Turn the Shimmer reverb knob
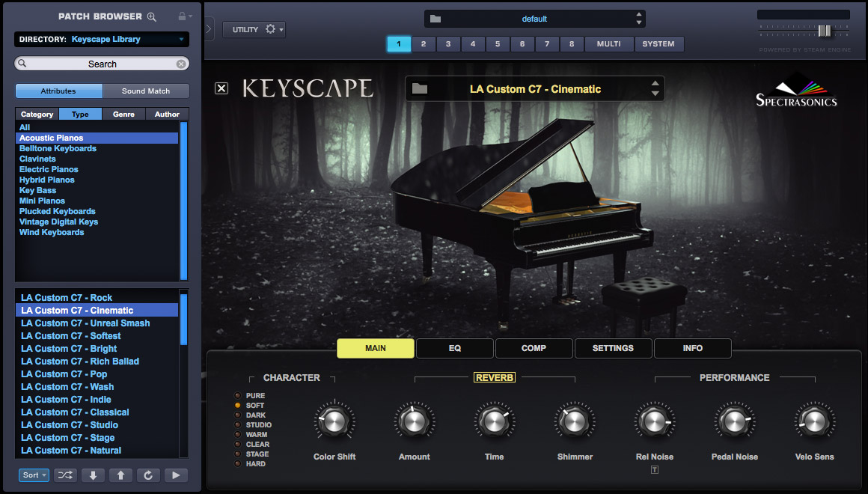 tap(575, 421)
